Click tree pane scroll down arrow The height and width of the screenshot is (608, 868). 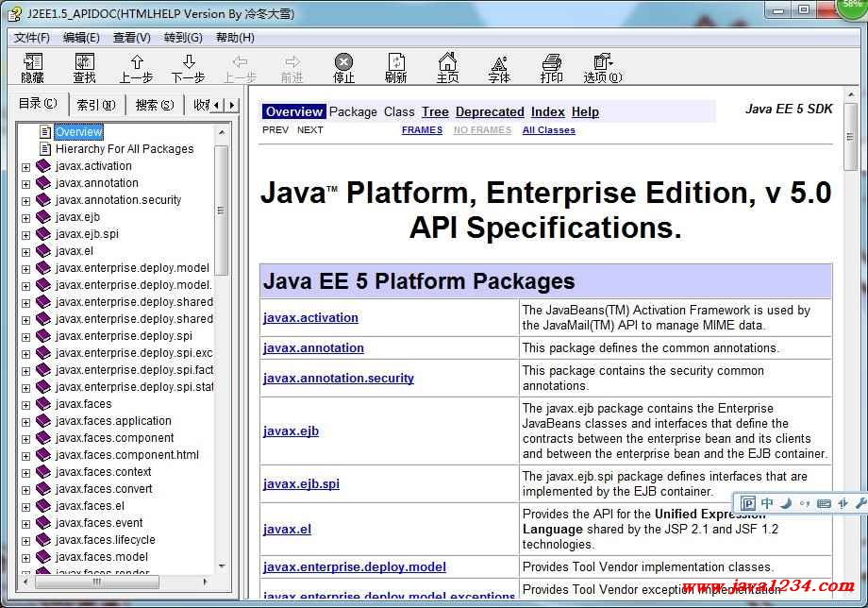[222, 566]
